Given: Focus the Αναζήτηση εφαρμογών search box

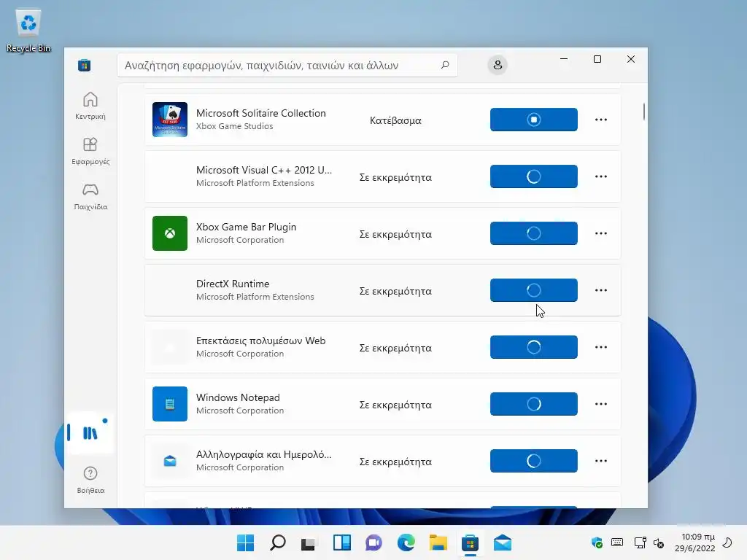Looking at the screenshot, I should pyautogui.click(x=287, y=65).
